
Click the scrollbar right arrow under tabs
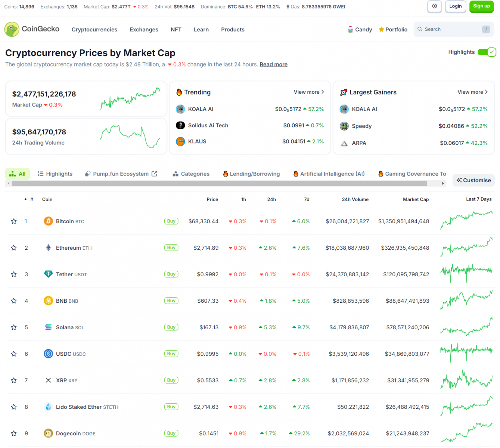pos(443,183)
